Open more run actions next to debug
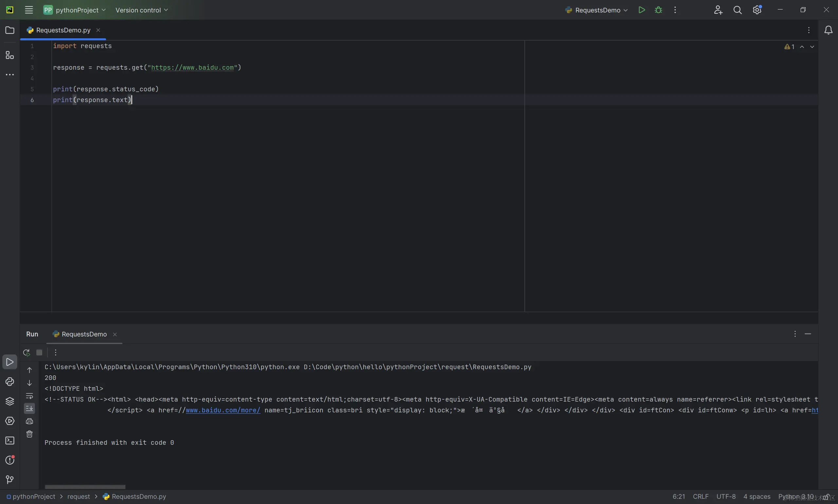 click(x=675, y=10)
